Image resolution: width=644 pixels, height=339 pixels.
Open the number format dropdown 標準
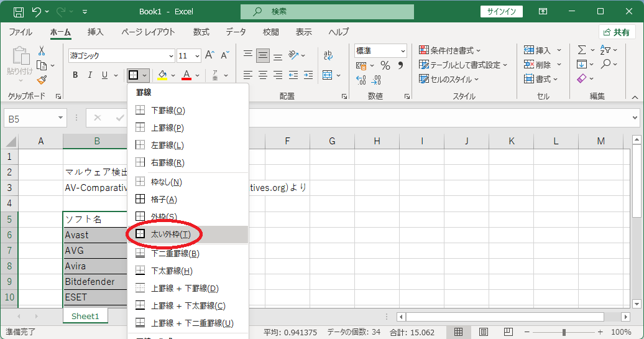point(403,51)
